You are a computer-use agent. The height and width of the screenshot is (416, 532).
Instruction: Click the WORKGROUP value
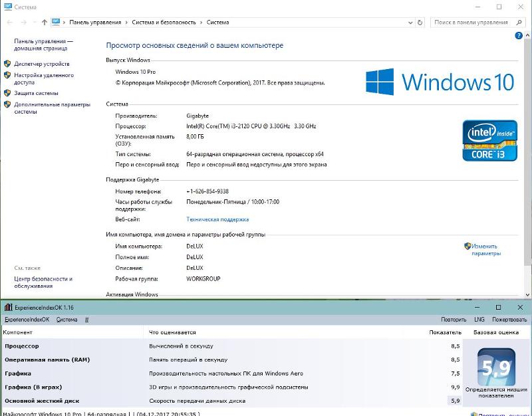coord(203,278)
